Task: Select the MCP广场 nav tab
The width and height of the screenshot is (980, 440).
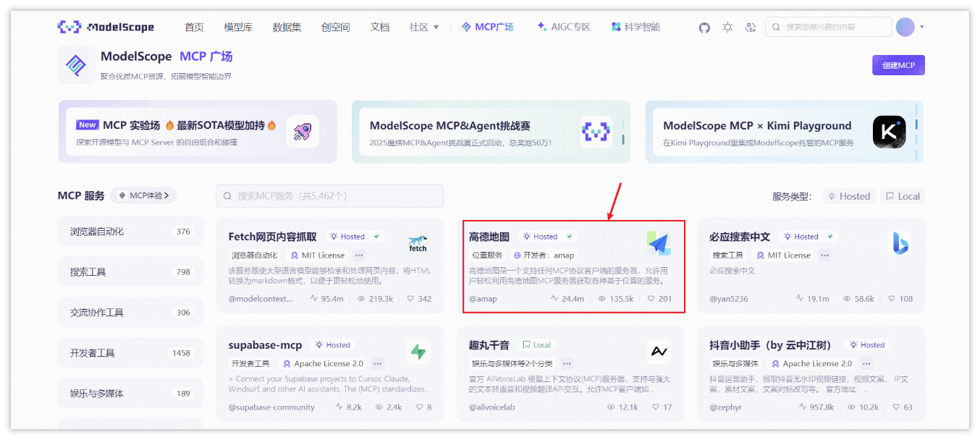Action: click(487, 27)
